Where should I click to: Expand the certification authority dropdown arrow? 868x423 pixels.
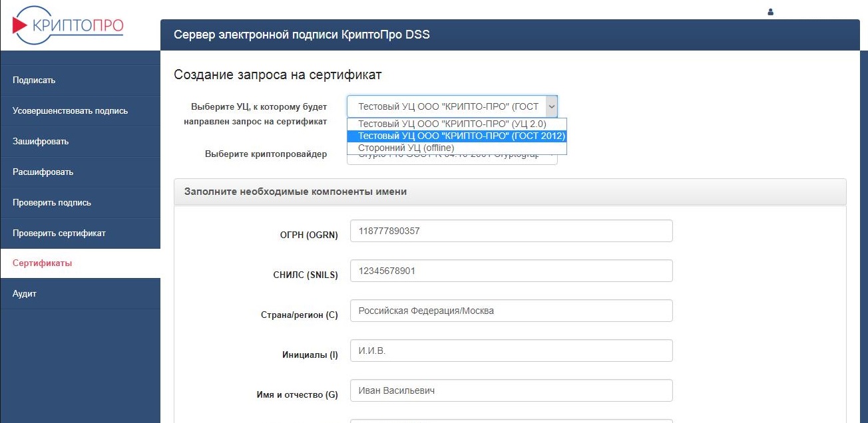pos(550,106)
